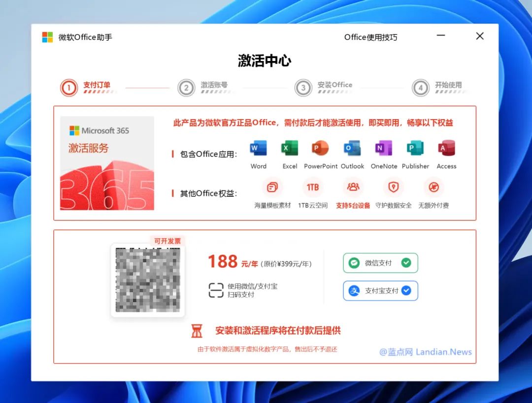532x403 pixels.
Task: Click the 激活中心 heading
Action: [x=265, y=61]
